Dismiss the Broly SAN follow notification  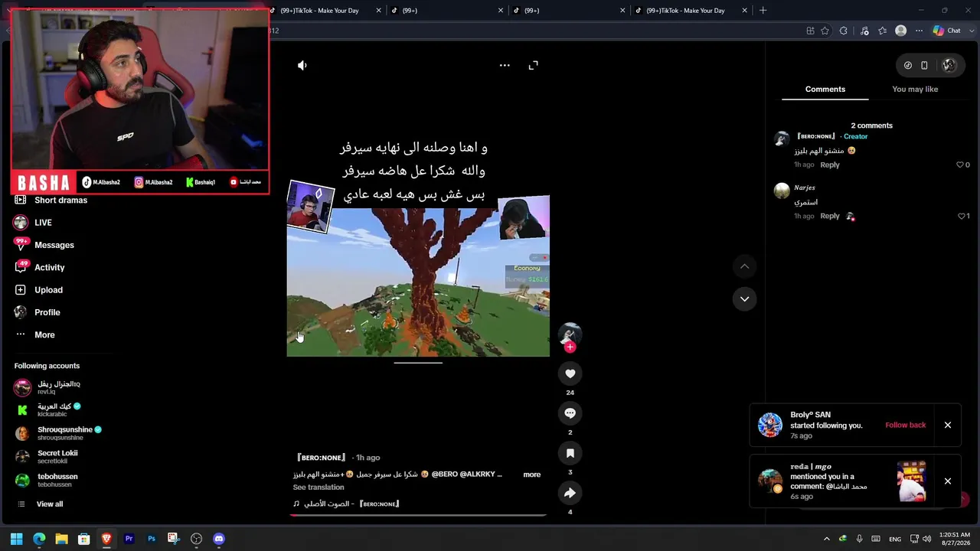point(948,425)
